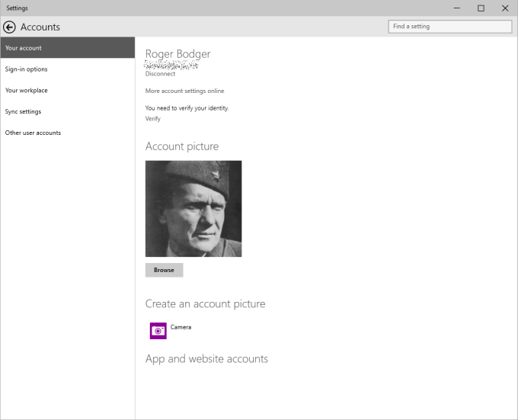Select Other user accounts
This screenshot has height=420, width=518.
tap(33, 133)
